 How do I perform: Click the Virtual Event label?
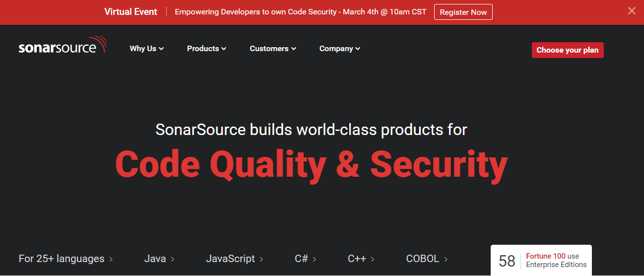[130, 12]
